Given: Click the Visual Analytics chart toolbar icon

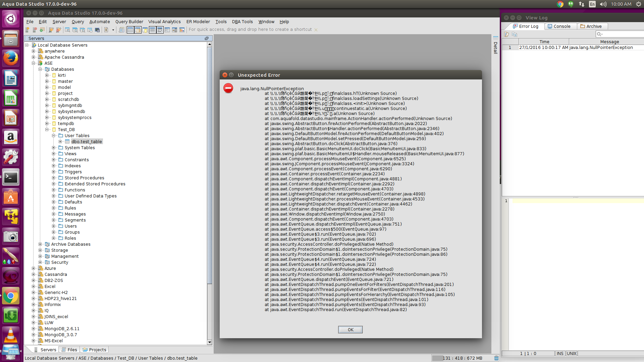Looking at the screenshot, I should coord(182,30).
